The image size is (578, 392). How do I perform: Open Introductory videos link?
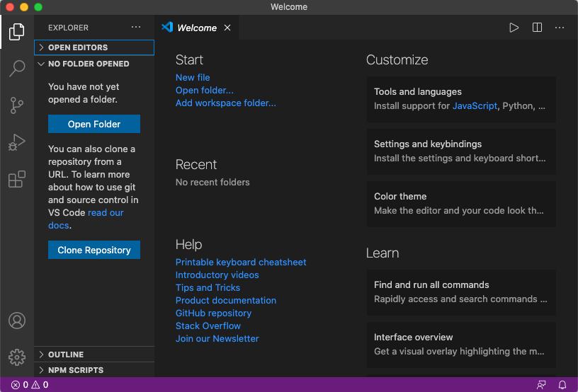(x=217, y=275)
